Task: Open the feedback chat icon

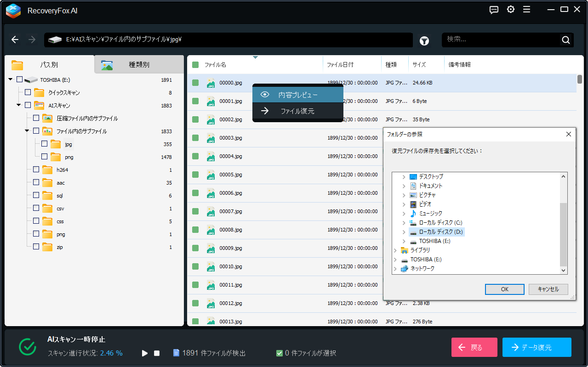Action: point(494,10)
